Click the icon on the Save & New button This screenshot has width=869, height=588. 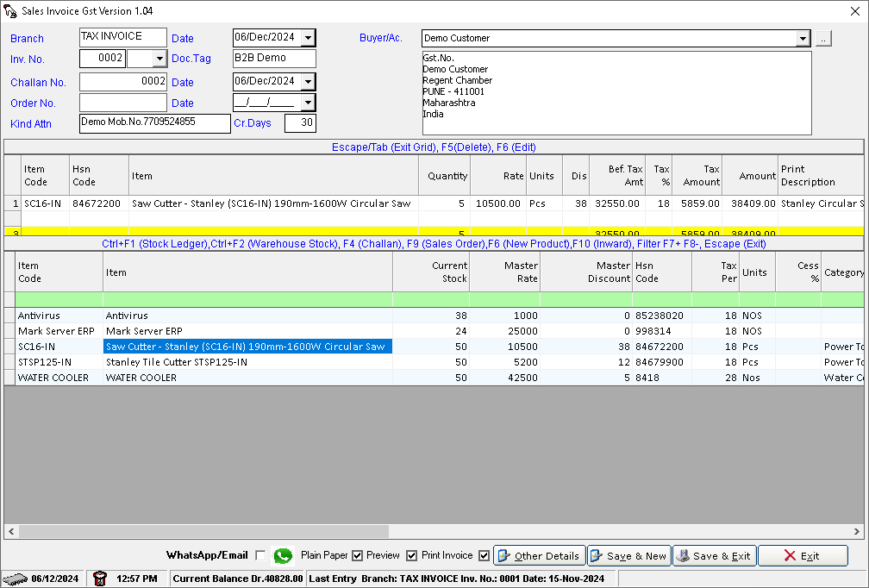pyautogui.click(x=597, y=555)
